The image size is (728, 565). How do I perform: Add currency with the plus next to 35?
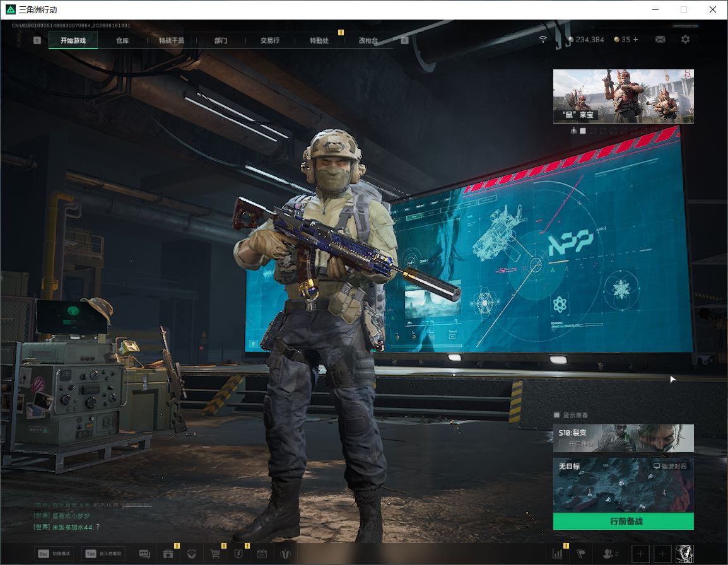tap(636, 40)
